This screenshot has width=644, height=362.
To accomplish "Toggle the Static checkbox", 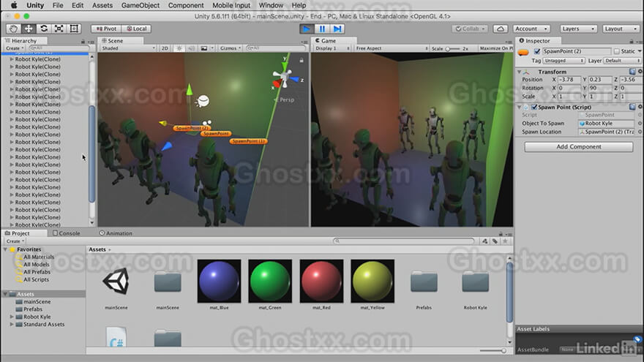I will click(x=616, y=51).
